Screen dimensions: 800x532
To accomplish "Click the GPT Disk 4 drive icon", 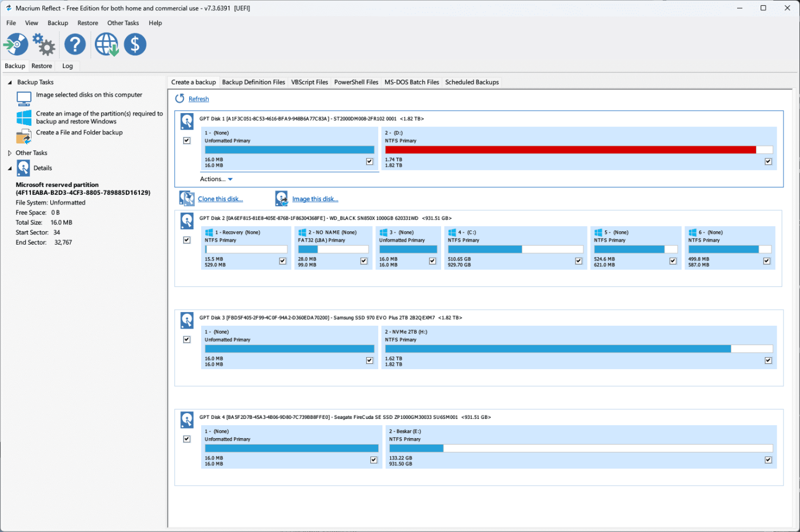I will [x=187, y=419].
